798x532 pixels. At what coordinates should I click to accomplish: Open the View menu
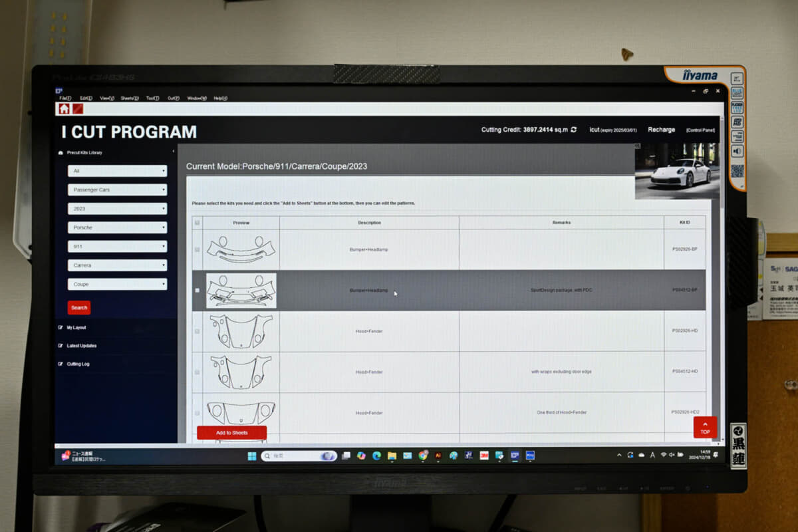[107, 98]
